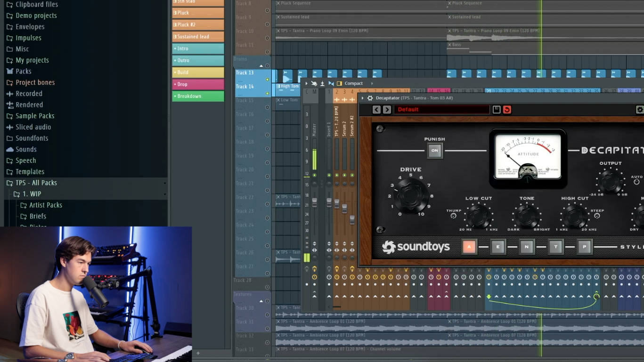Mute playlist Track 14
Image resolution: width=644 pixels, height=362 pixels.
(267, 93)
